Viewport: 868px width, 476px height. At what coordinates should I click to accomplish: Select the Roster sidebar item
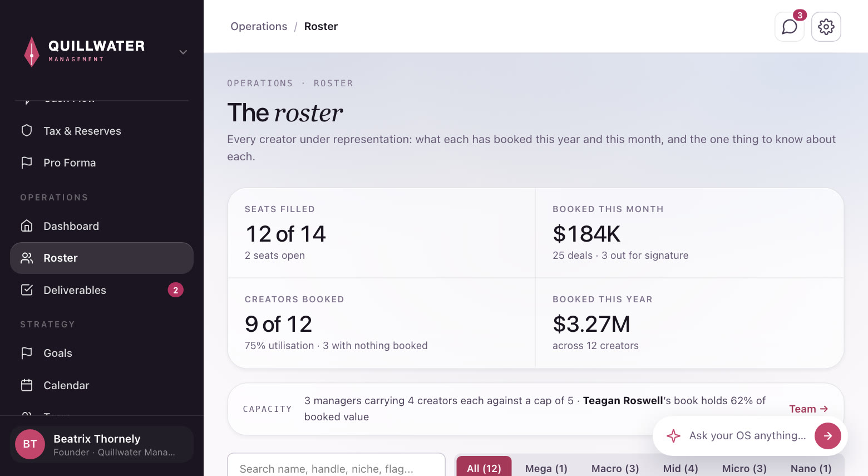pyautogui.click(x=102, y=258)
